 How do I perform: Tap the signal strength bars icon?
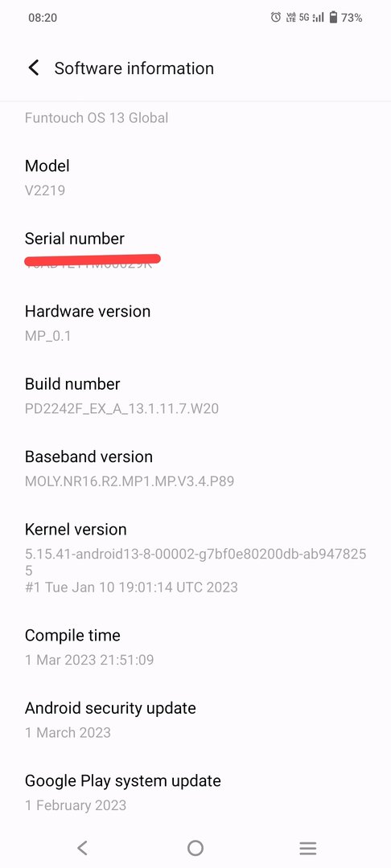(x=318, y=18)
